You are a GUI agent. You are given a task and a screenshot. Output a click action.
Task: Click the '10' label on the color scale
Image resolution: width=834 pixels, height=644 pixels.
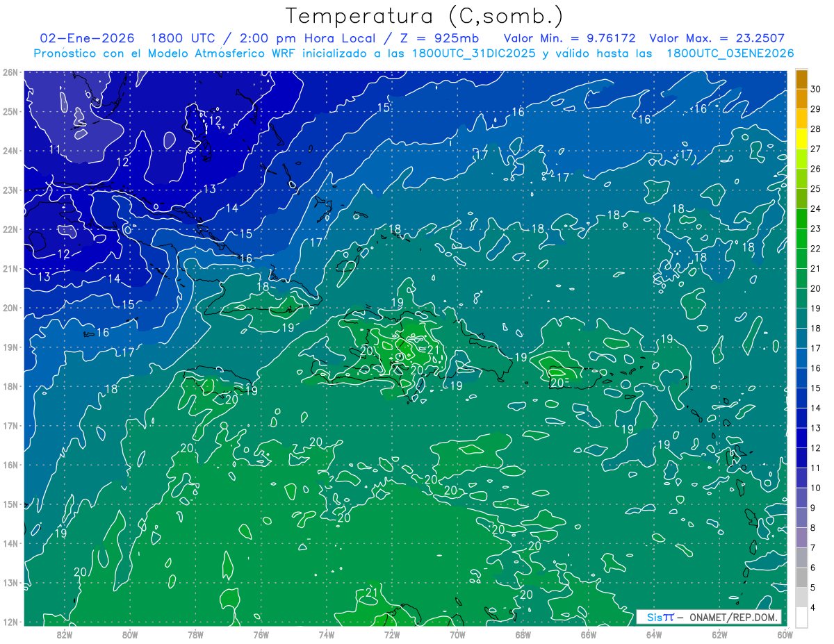coord(816,488)
